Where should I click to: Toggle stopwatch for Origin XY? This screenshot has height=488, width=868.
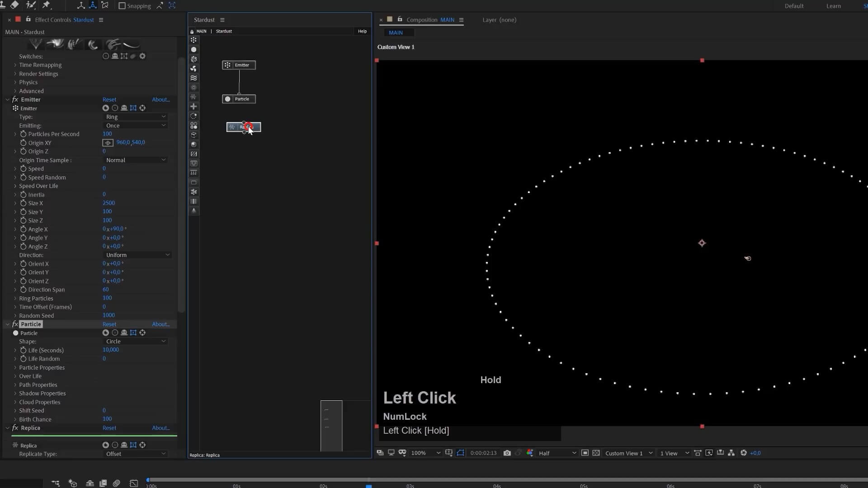(24, 143)
